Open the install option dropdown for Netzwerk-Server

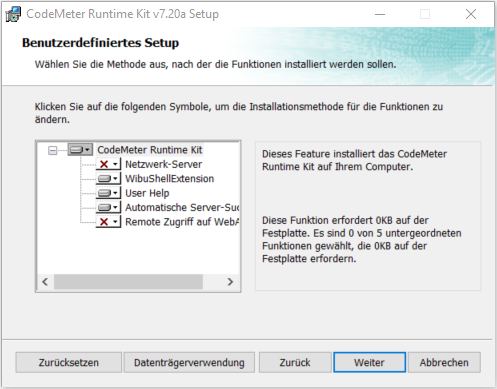pos(115,164)
